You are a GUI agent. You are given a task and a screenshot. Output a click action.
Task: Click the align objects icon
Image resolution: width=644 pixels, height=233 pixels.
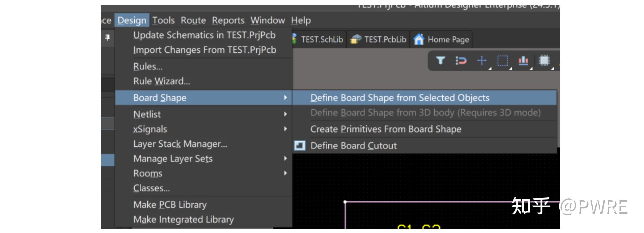click(523, 61)
